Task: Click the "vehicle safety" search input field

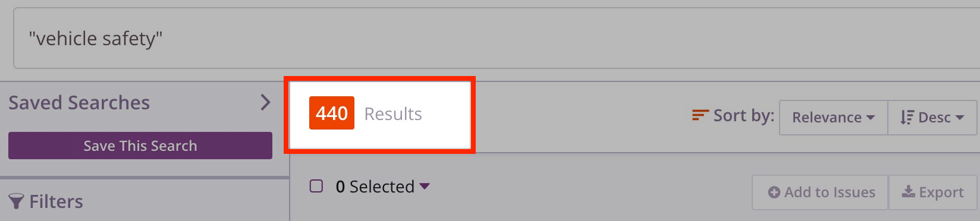Action: 497,39
